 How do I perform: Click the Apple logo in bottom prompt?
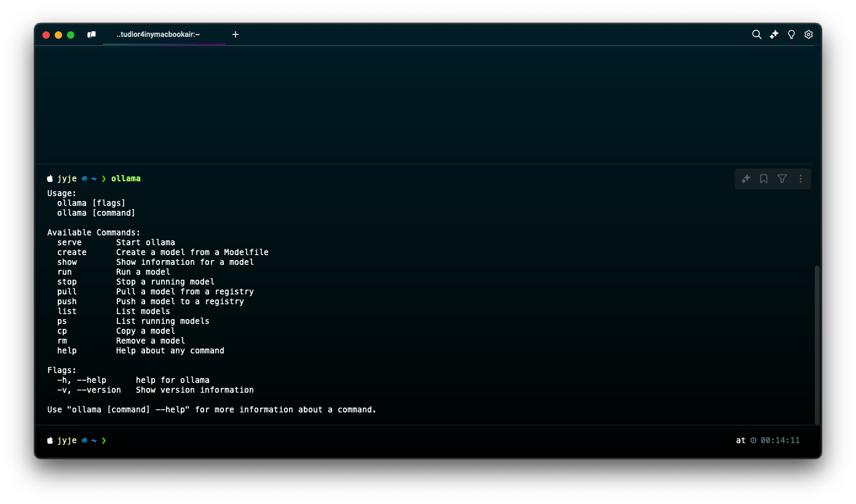(x=50, y=440)
